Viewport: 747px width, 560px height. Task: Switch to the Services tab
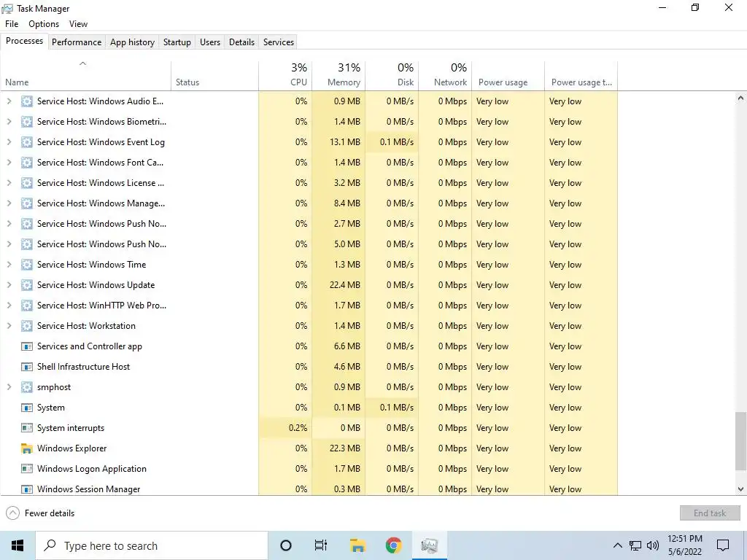coord(279,42)
